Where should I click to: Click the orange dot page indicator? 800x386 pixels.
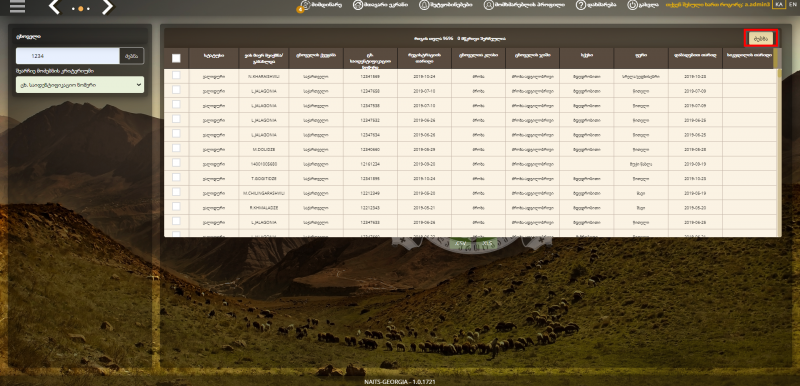[x=81, y=9]
